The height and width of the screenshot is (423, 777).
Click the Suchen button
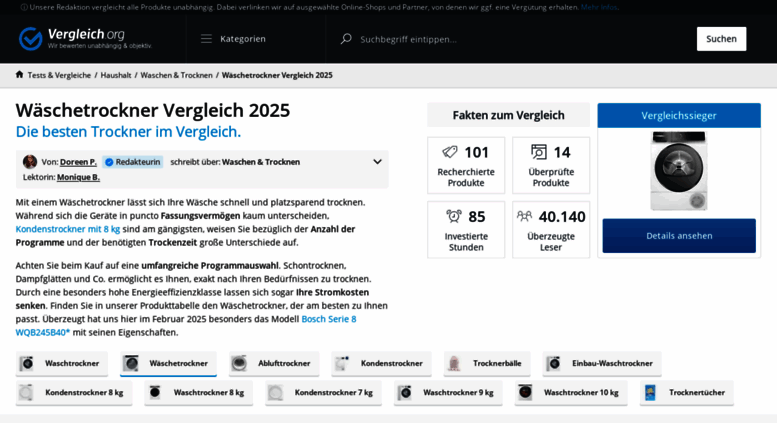pyautogui.click(x=722, y=39)
